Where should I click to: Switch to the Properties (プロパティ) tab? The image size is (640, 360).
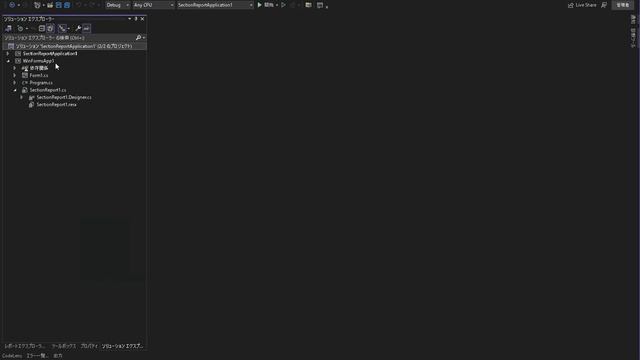coord(89,346)
